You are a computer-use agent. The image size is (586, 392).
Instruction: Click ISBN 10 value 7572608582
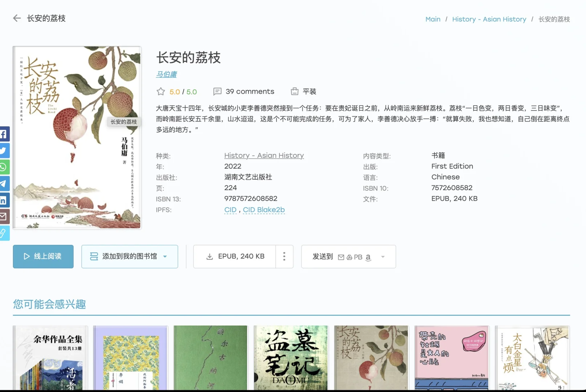[x=452, y=188]
